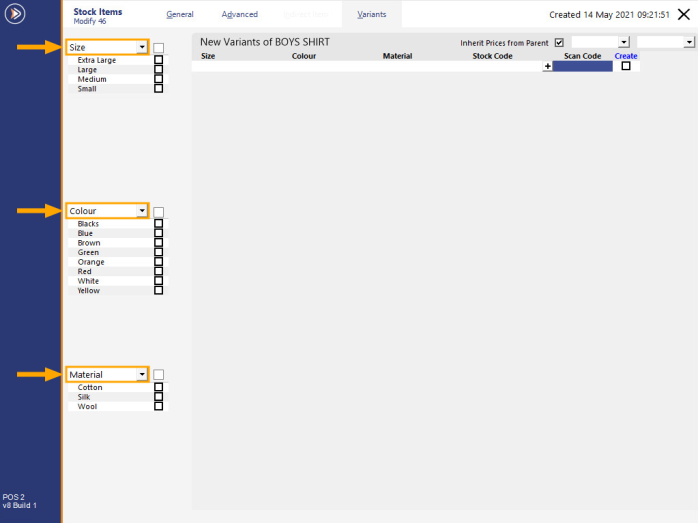698x523 pixels.
Task: Click the blue Create column link
Action: [x=626, y=56]
